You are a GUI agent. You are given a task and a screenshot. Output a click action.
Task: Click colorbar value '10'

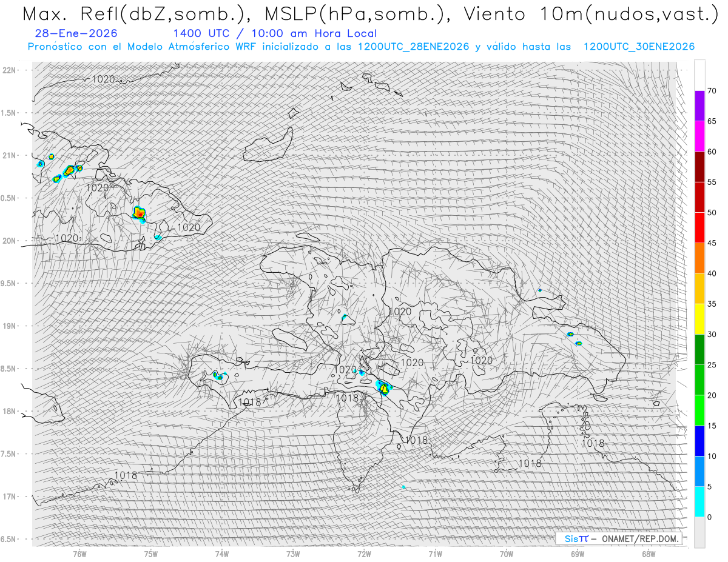click(x=712, y=457)
